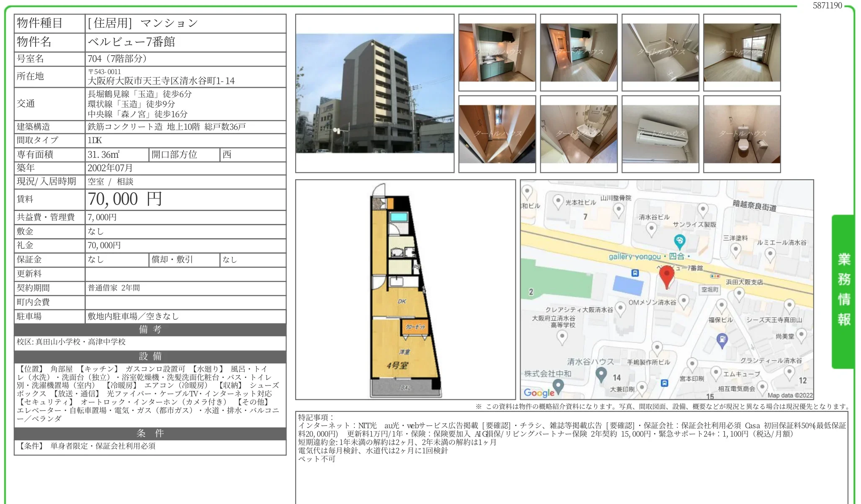This screenshot has height=504, width=861.
Task: Click the dark pin for 清水谷ハウス
Action: (x=601, y=374)
